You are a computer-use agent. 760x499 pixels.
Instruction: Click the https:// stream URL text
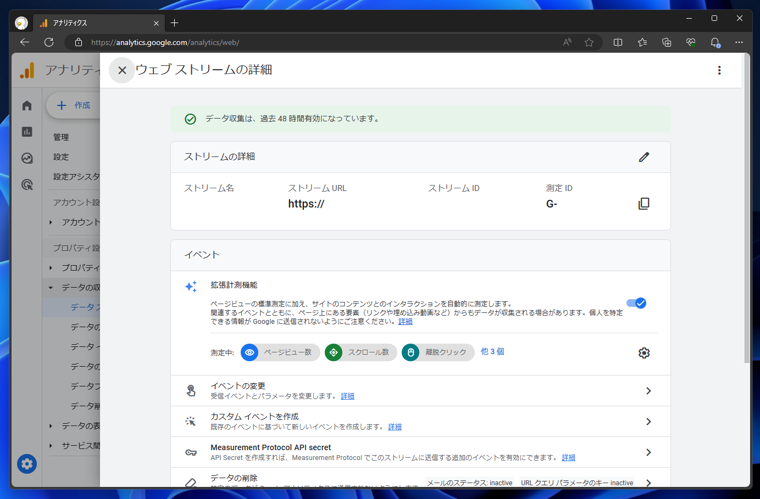pos(306,204)
